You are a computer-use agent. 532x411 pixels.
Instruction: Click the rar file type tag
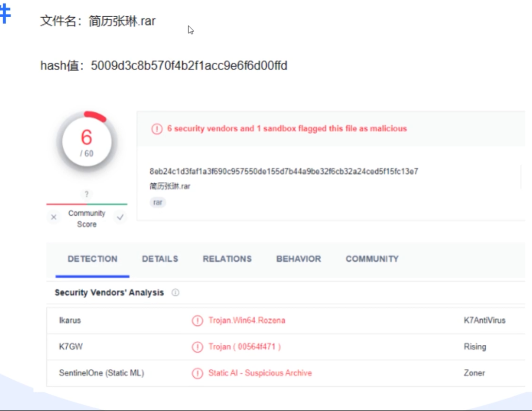coord(157,203)
